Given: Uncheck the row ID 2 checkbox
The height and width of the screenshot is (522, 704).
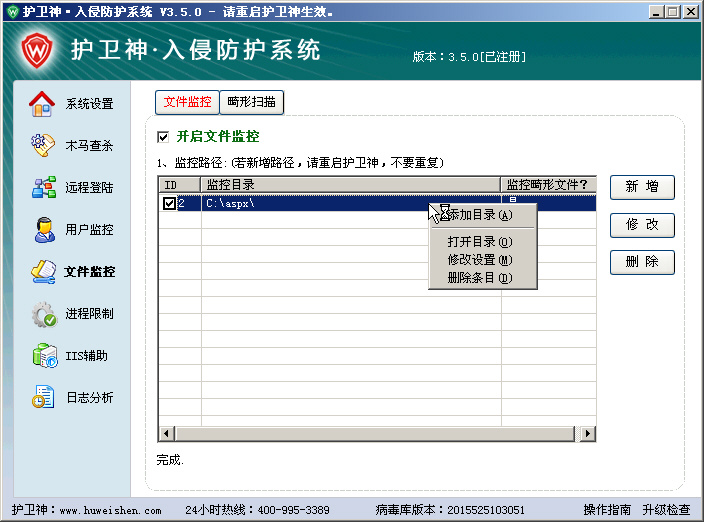Looking at the screenshot, I should click(169, 203).
